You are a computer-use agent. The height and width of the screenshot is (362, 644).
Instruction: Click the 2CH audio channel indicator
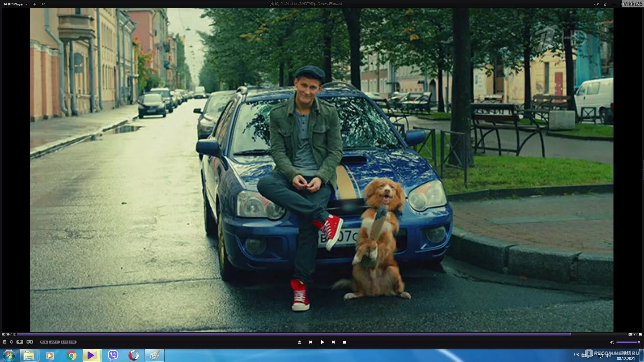[73, 342]
